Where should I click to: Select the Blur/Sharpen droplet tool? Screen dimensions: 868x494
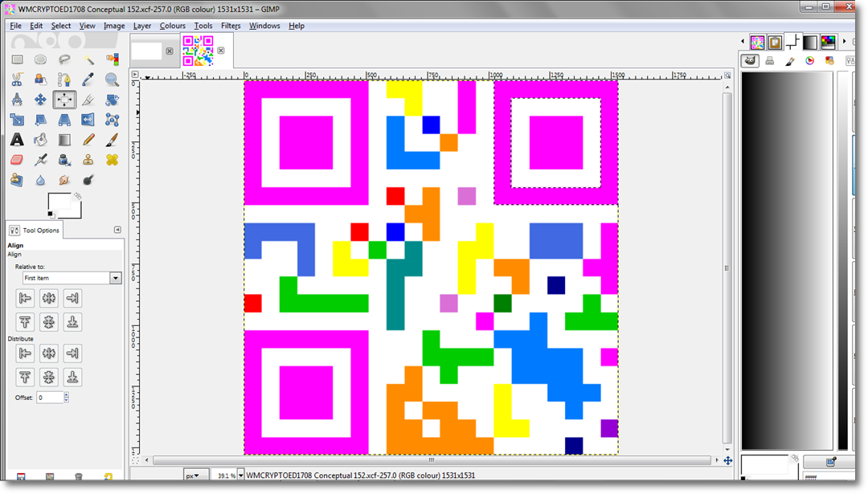pyautogui.click(x=40, y=180)
